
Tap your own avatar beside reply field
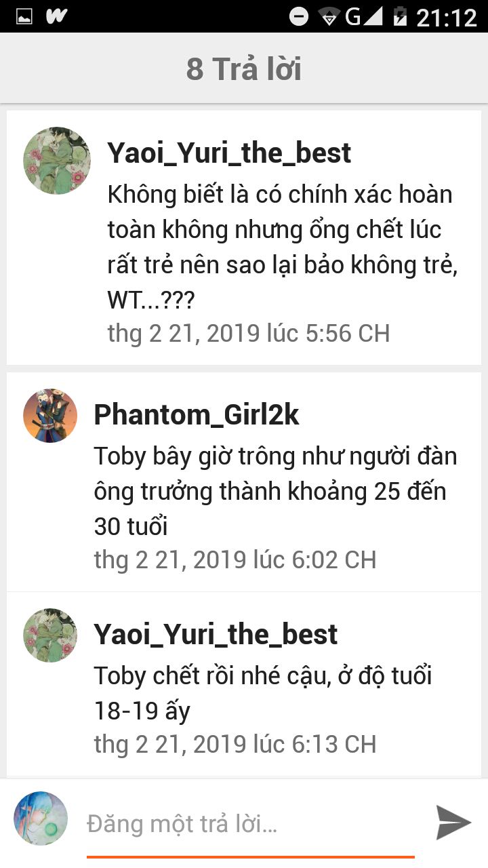(41, 818)
